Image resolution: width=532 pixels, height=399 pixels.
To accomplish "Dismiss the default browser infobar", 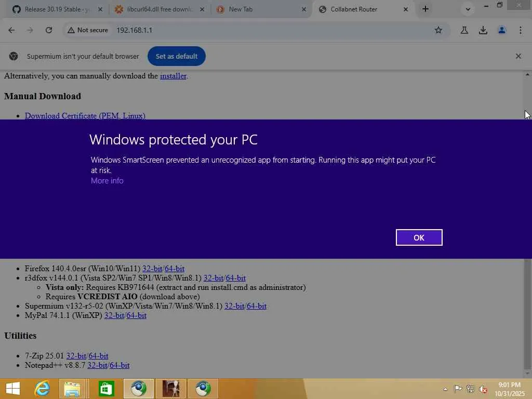I will click(x=518, y=56).
